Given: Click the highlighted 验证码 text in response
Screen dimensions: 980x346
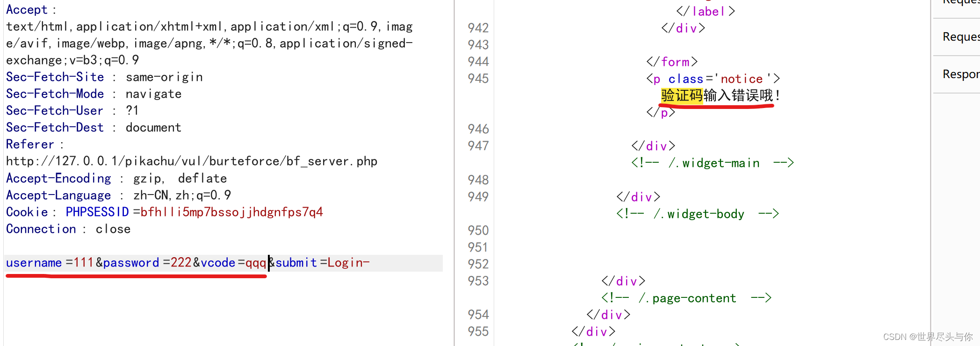Looking at the screenshot, I should point(682,96).
